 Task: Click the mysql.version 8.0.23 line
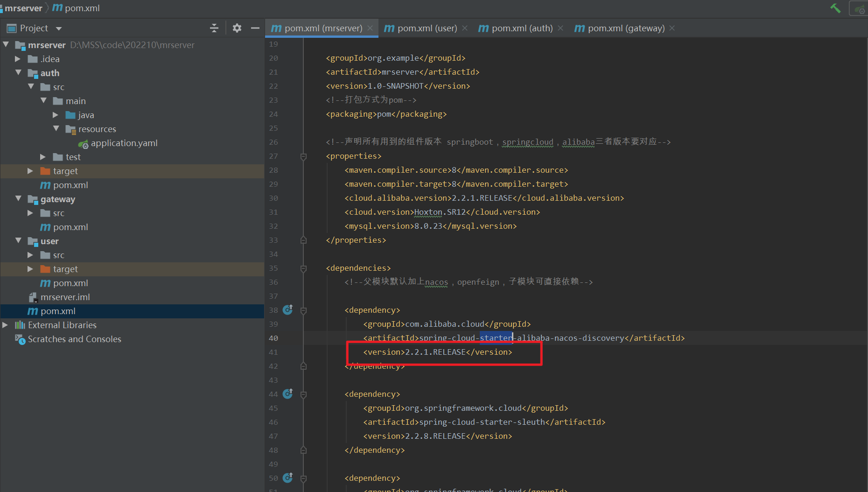click(x=431, y=226)
